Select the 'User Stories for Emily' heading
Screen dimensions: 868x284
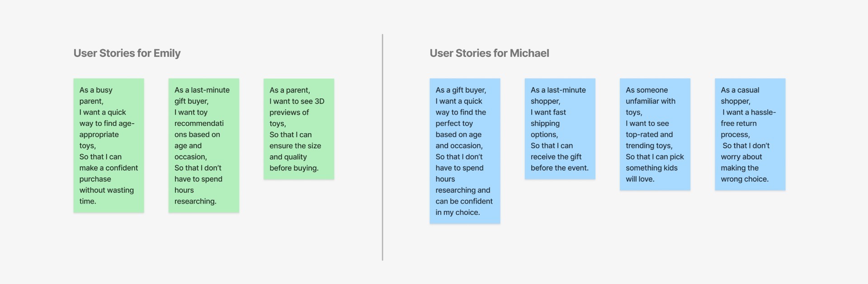pos(127,53)
